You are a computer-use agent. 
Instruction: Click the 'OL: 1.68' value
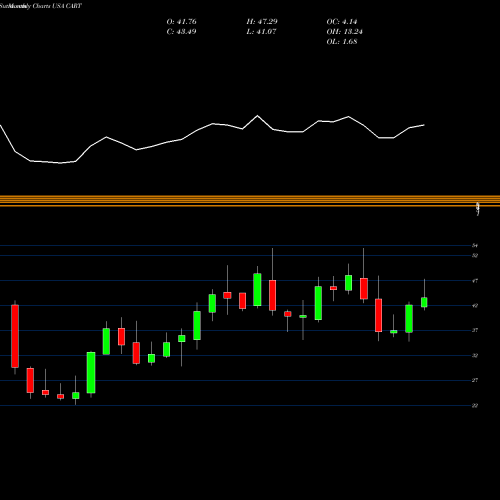coord(342,42)
